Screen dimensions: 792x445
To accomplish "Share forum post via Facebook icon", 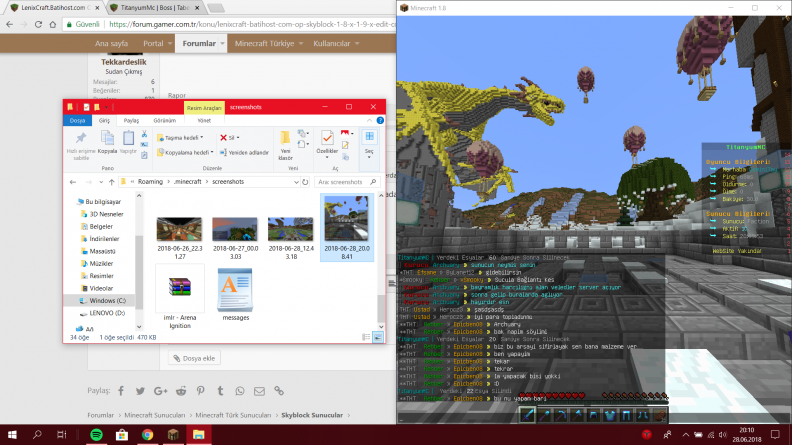I will click(x=121, y=391).
